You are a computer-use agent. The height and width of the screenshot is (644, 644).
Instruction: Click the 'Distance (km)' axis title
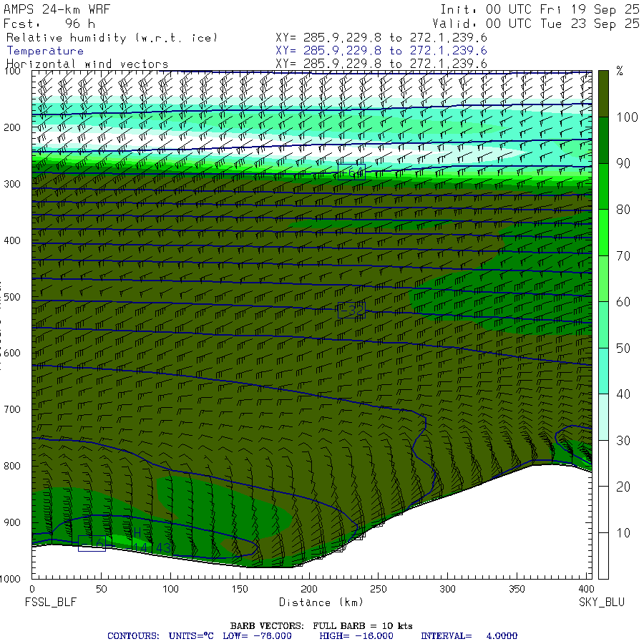click(x=321, y=602)
